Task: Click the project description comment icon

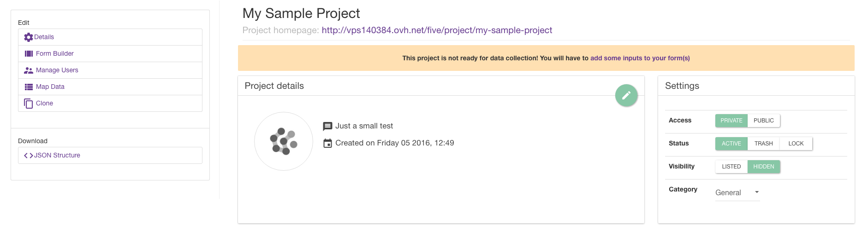Action: click(327, 126)
